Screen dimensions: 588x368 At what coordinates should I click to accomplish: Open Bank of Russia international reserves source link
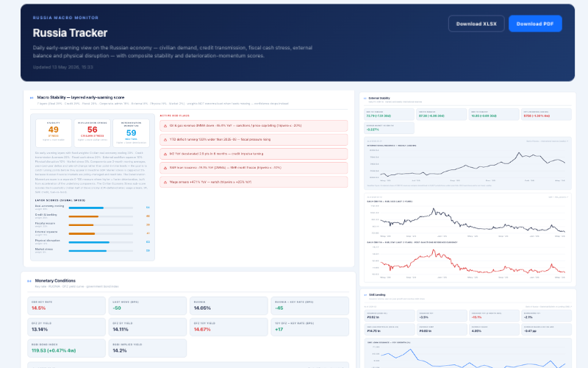(547, 141)
